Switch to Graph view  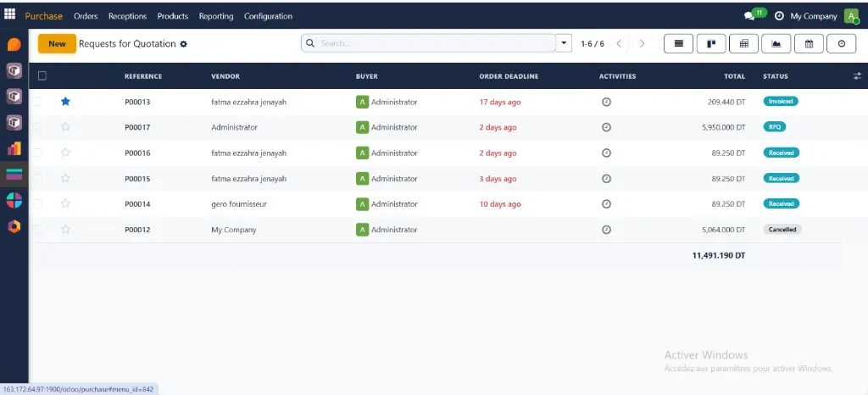[x=776, y=43]
